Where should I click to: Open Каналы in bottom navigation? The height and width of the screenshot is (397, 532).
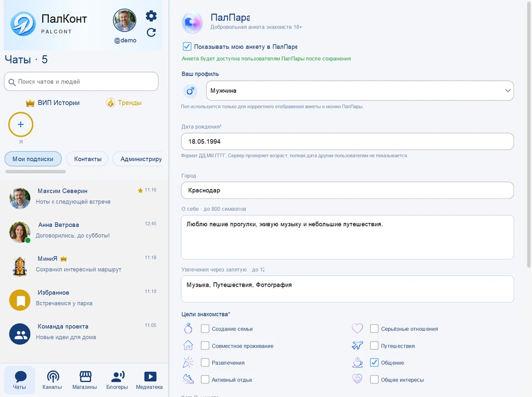(52, 380)
